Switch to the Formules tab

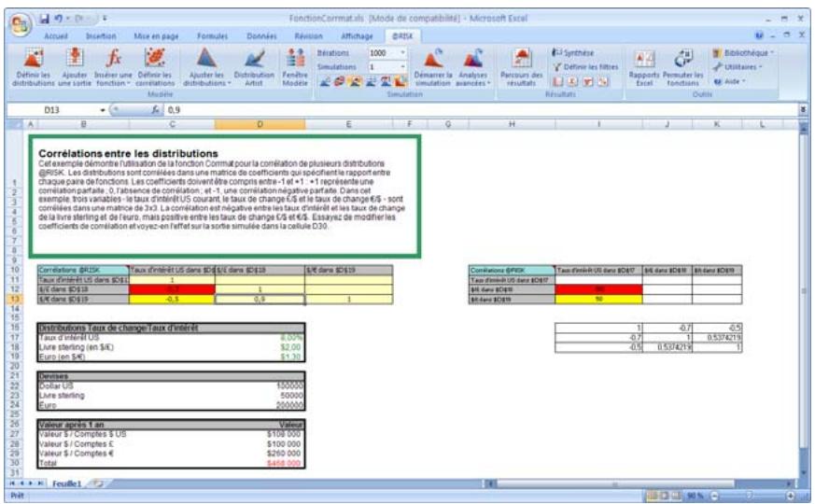[212, 35]
